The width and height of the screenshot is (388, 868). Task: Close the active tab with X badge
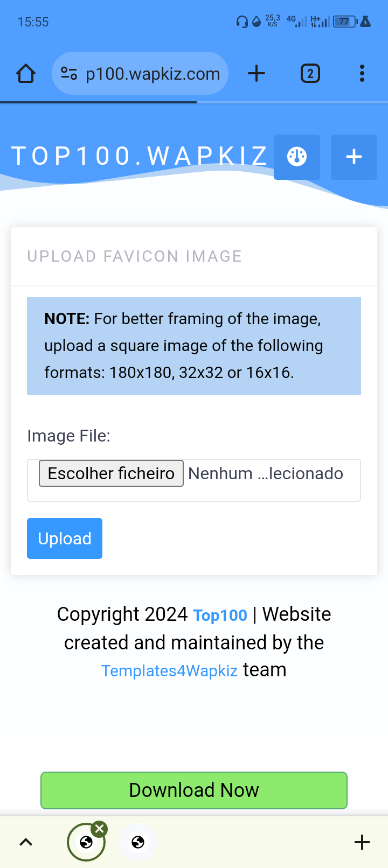(x=99, y=829)
